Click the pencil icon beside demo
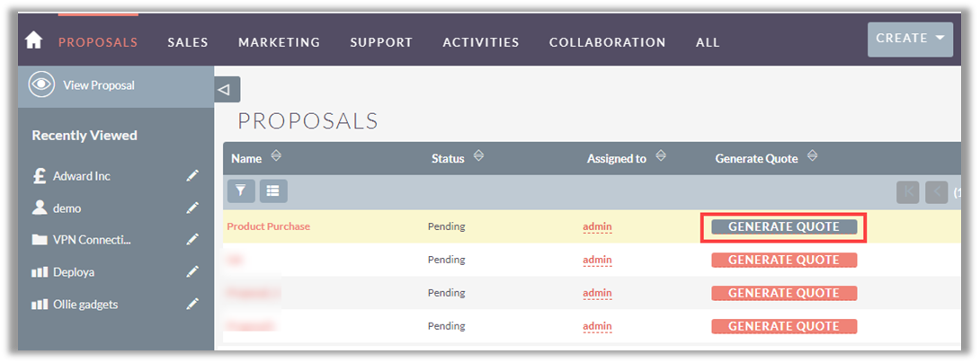 [192, 208]
